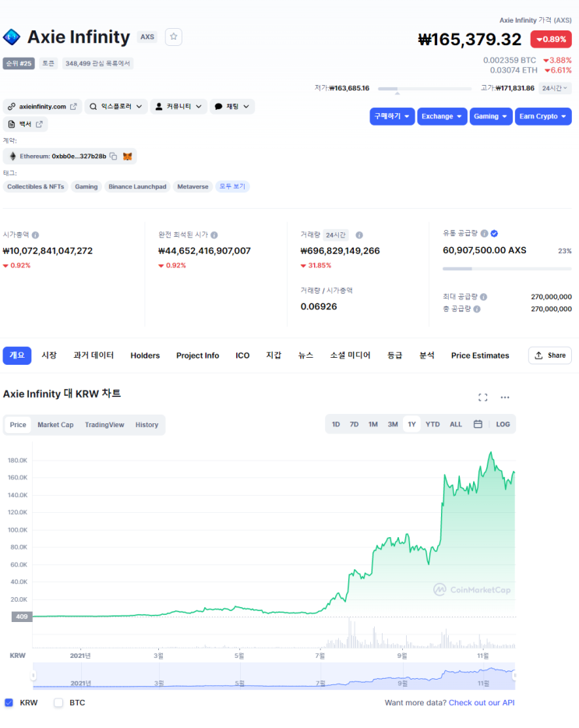Click the 모두 보기 tags link

pyautogui.click(x=232, y=186)
